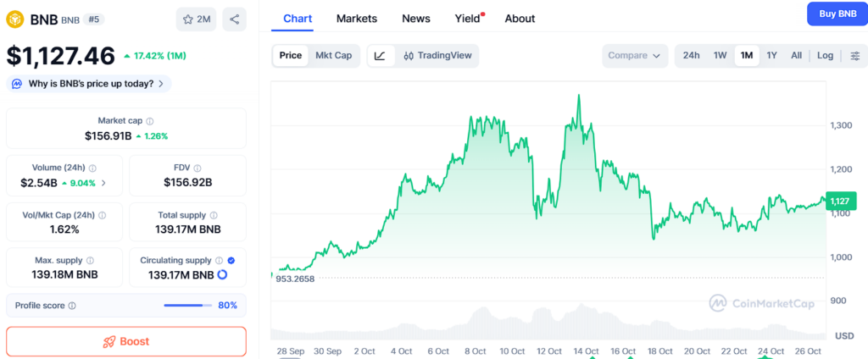Open chart settings sliders icon
868x359 pixels.
point(855,56)
